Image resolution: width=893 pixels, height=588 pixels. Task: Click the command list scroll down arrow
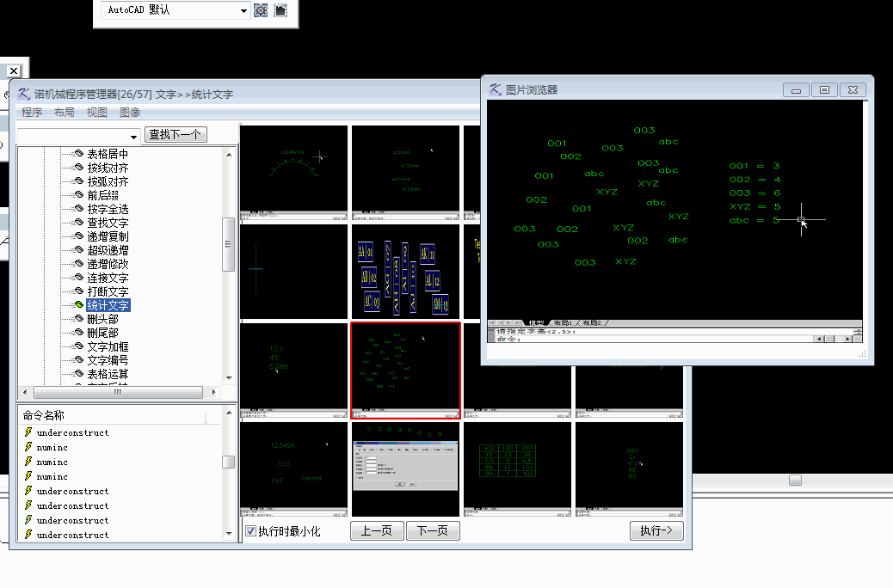point(229,533)
